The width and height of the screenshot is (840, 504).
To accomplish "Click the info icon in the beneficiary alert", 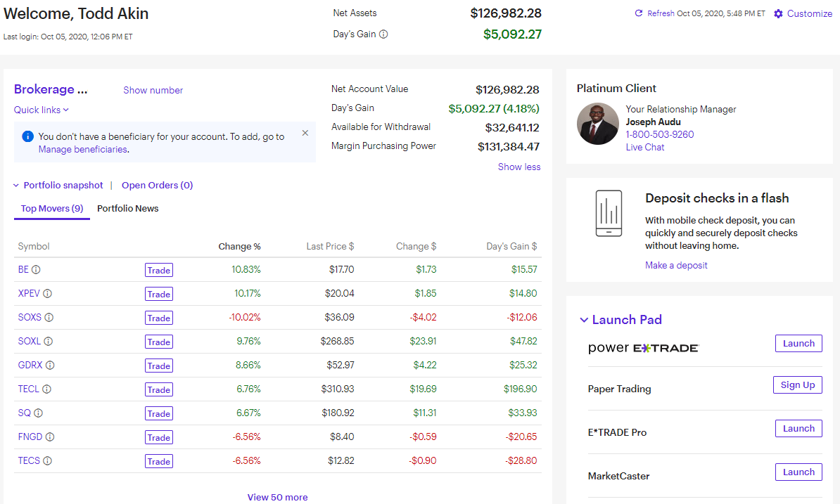I will tap(27, 136).
